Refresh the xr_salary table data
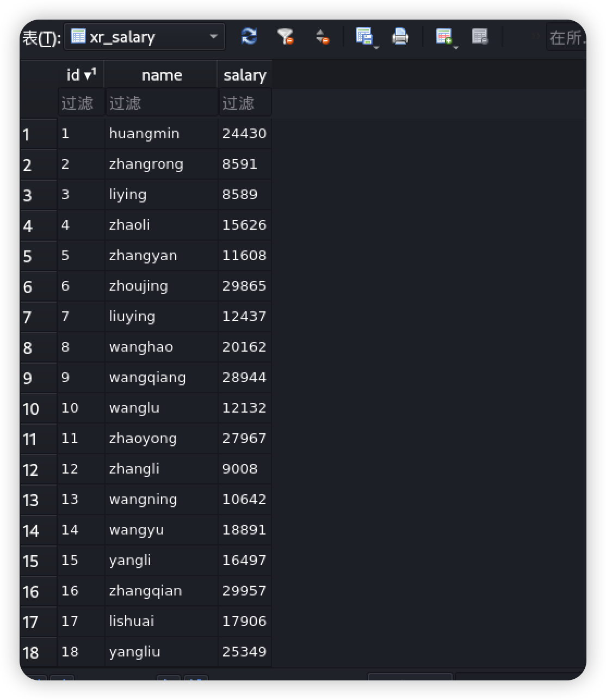Screen dimensions: 606x700 click(x=249, y=37)
